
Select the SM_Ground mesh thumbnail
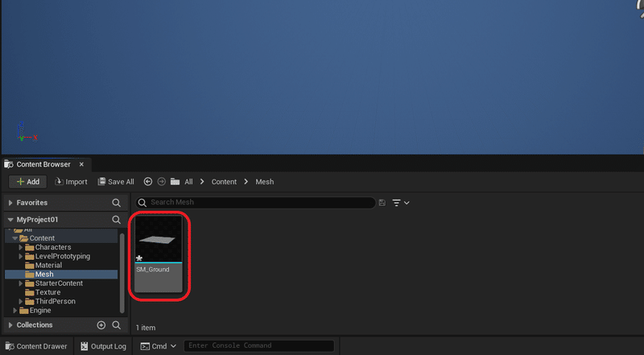159,239
